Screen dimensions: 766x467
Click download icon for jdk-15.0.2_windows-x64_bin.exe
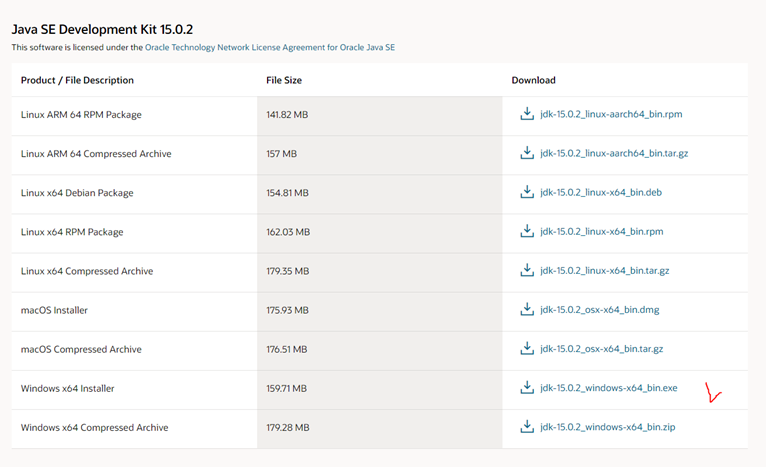527,387
